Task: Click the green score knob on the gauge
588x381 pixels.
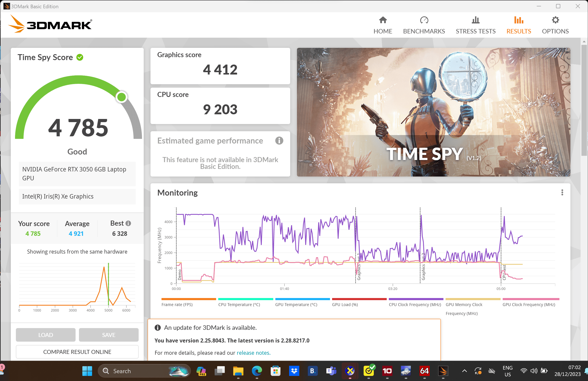Action: coord(121,97)
